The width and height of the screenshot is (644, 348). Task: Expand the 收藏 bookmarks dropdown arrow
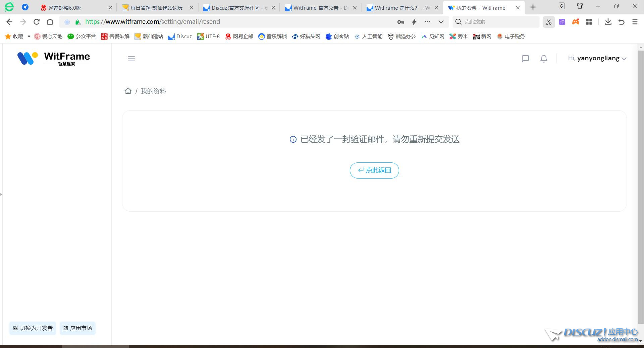pyautogui.click(x=29, y=37)
